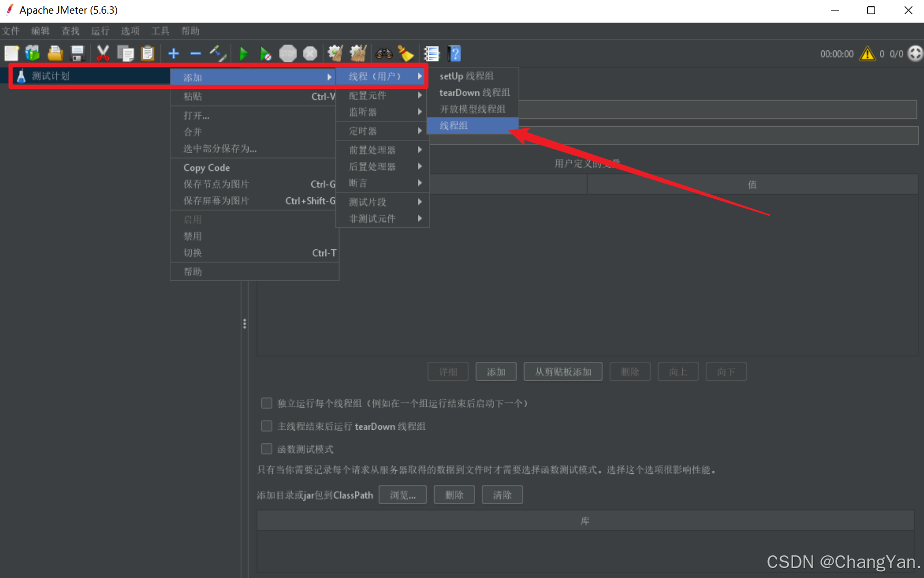The image size is (924, 578).
Task: Click the Clear results broom icon
Action: coord(335,53)
